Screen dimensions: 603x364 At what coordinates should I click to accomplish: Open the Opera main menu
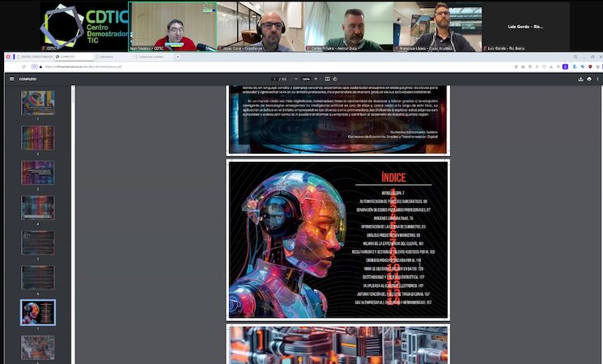(x=7, y=57)
